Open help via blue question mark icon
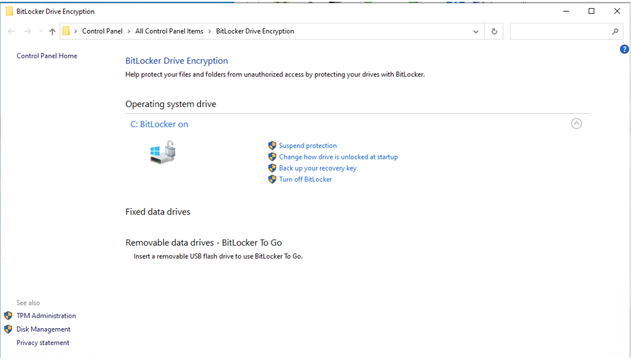Image resolution: width=631 pixels, height=364 pixels. coord(624,50)
